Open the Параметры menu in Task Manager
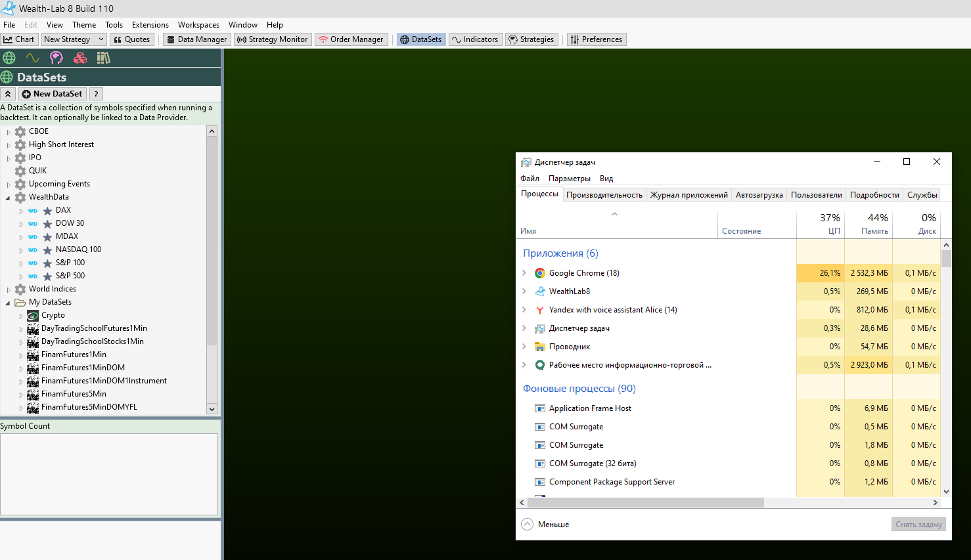971x560 pixels. tap(570, 179)
